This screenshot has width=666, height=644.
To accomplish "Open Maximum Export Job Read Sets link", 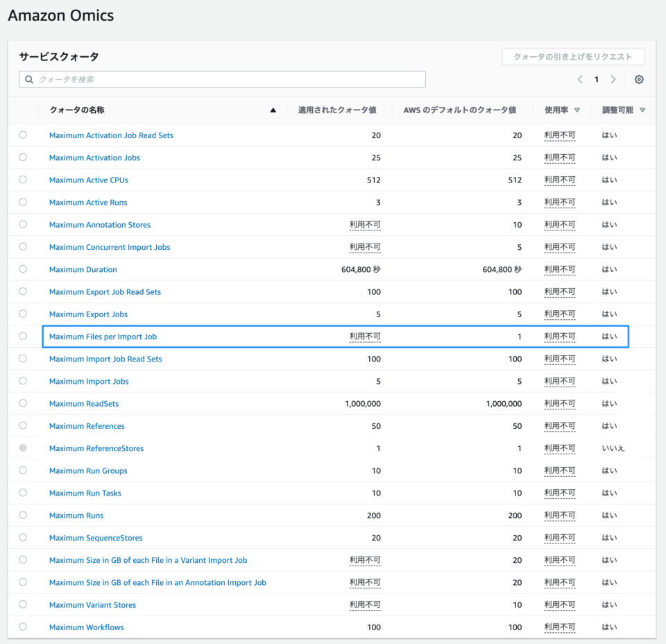I will click(105, 292).
